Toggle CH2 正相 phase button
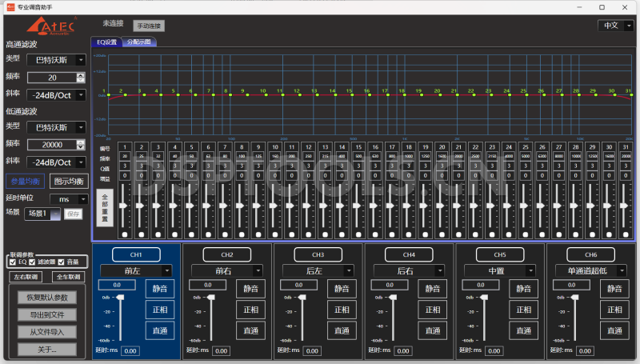Screen dimensions: 640x364 pos(250,310)
